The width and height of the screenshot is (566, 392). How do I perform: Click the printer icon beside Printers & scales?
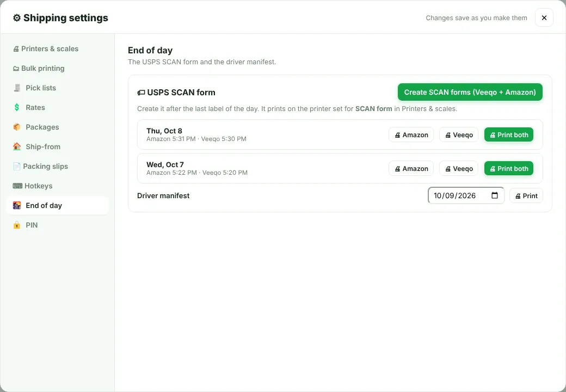[x=16, y=49]
